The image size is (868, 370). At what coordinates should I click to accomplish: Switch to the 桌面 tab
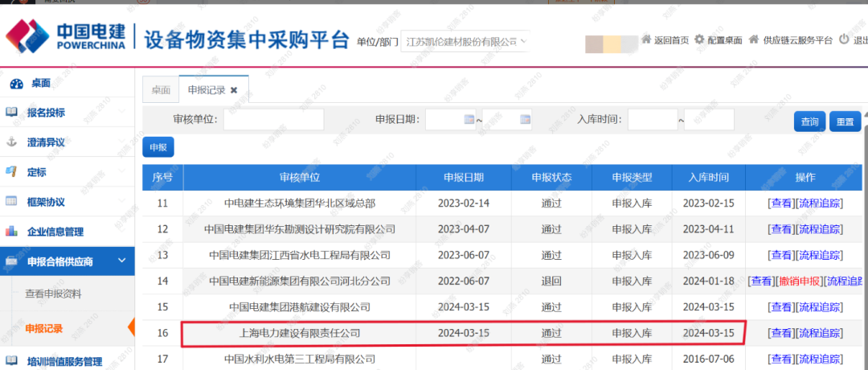click(161, 90)
